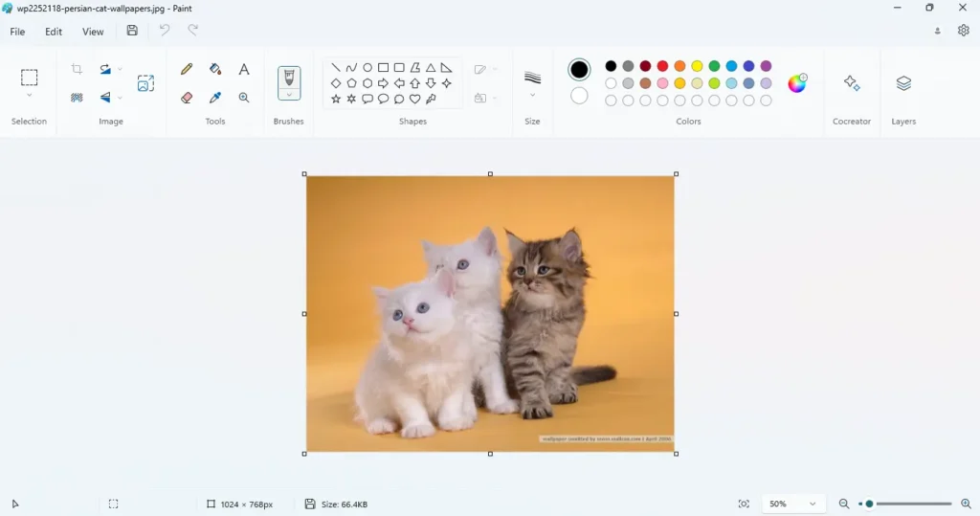Select the Eraser tool

pos(187,98)
